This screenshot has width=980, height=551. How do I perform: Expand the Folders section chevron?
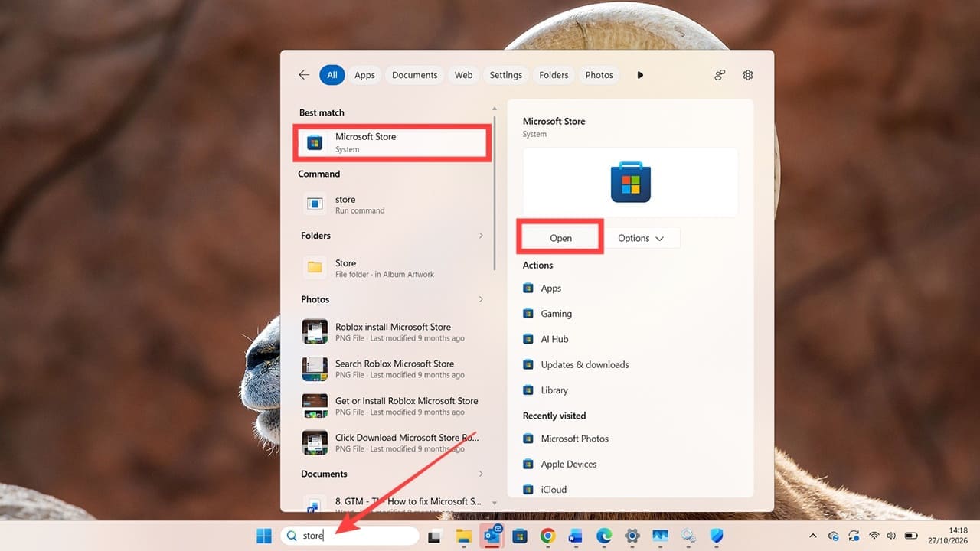(x=481, y=236)
